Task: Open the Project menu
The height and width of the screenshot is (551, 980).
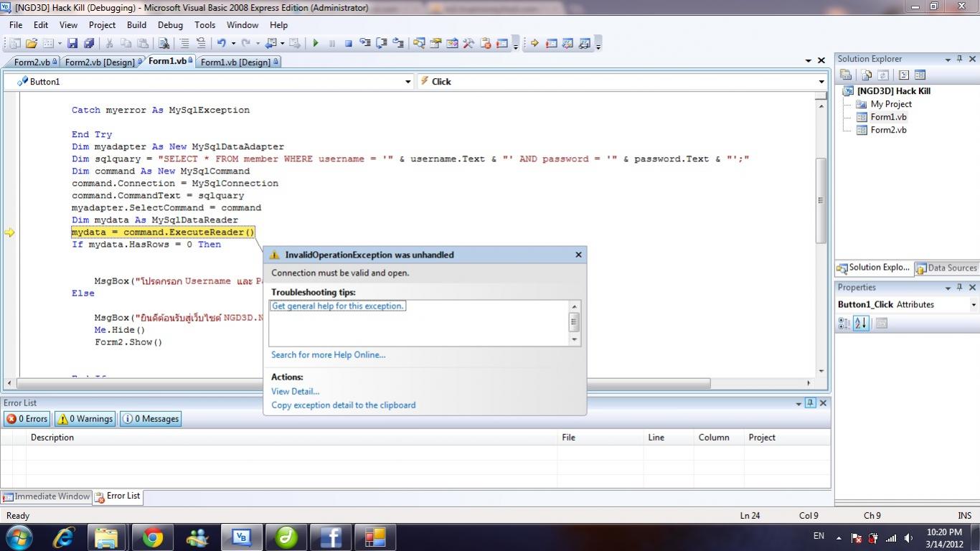Action: coord(102,24)
